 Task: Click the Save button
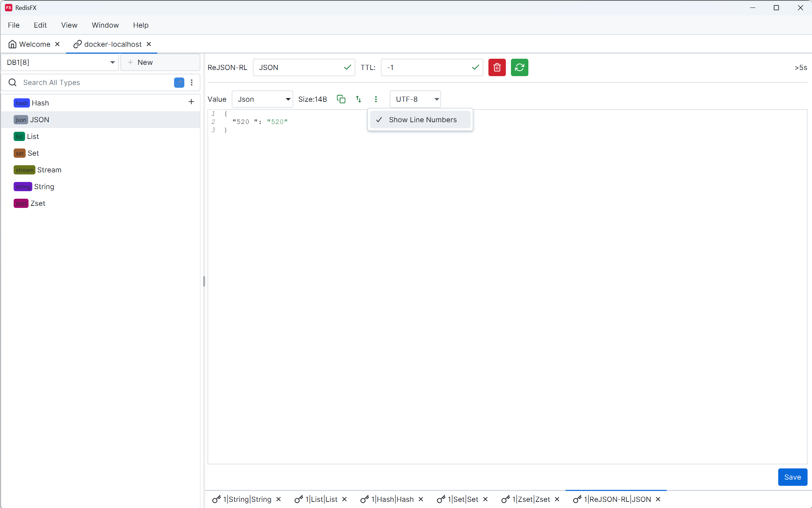(x=792, y=477)
